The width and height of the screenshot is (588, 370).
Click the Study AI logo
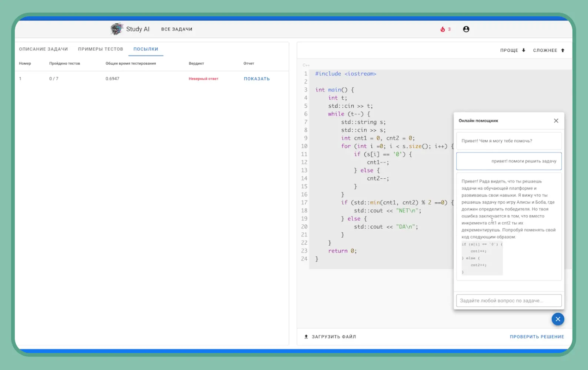(117, 29)
